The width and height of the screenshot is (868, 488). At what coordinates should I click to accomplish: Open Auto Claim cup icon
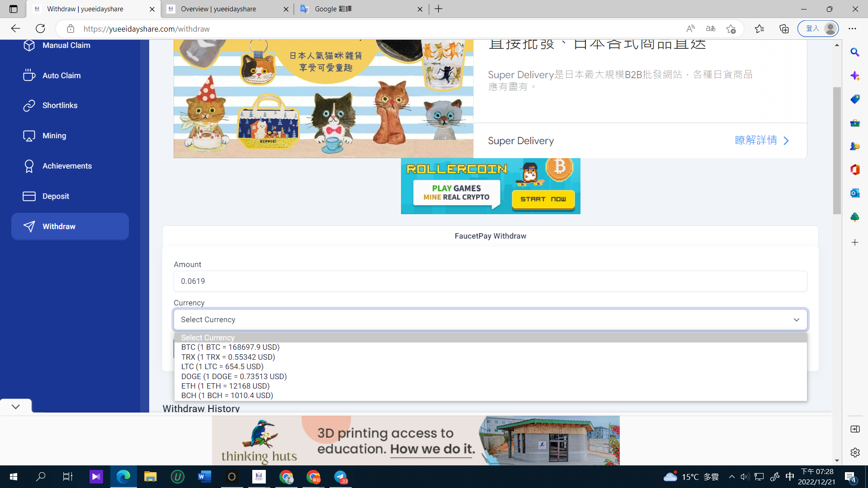[29, 75]
